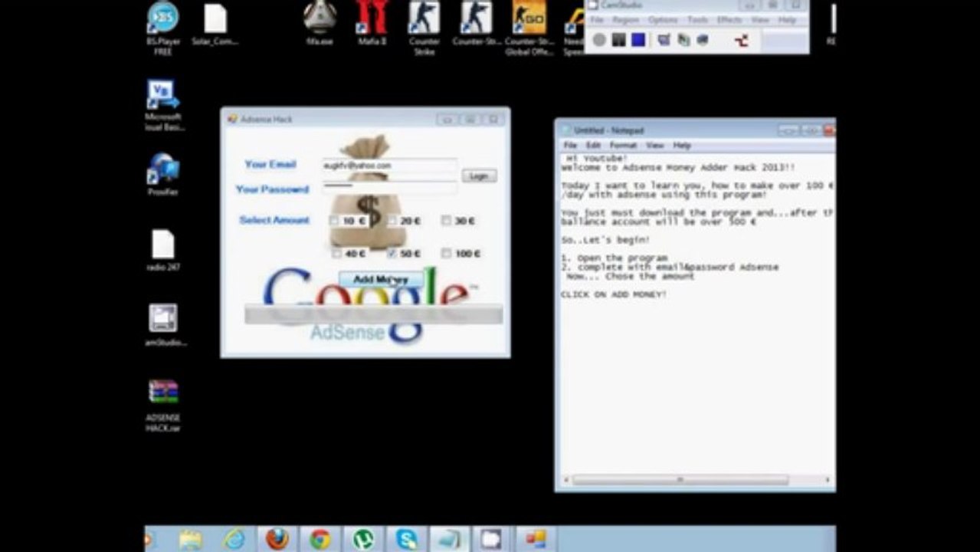Image resolution: width=980 pixels, height=552 pixels.
Task: Select the ADSENSE HACK.rar archive on the desktop
Action: 162,406
